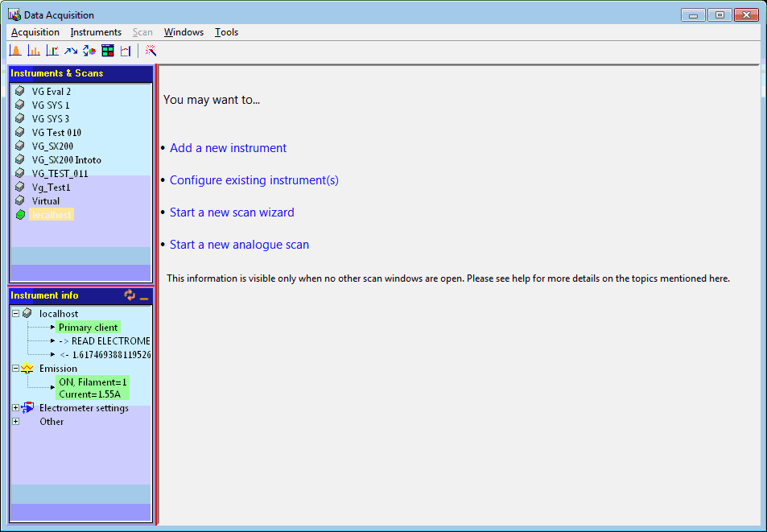Expand the Other tree node
Image resolution: width=767 pixels, height=532 pixels.
[15, 422]
